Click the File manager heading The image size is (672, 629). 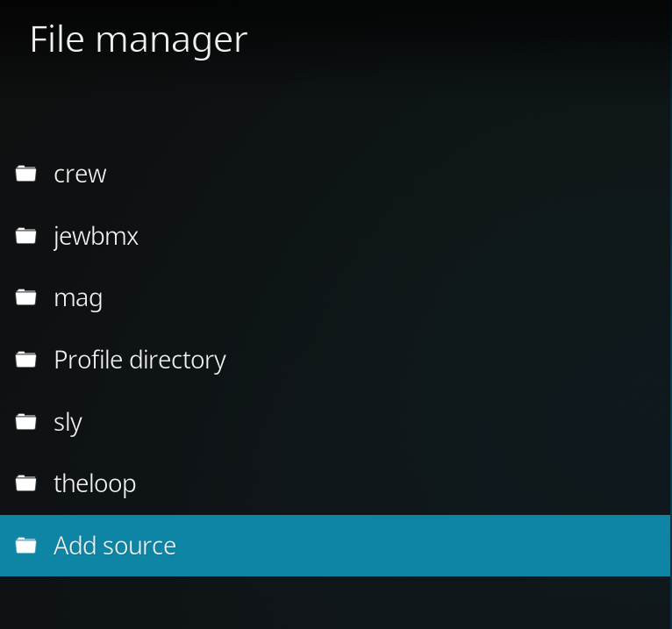139,39
